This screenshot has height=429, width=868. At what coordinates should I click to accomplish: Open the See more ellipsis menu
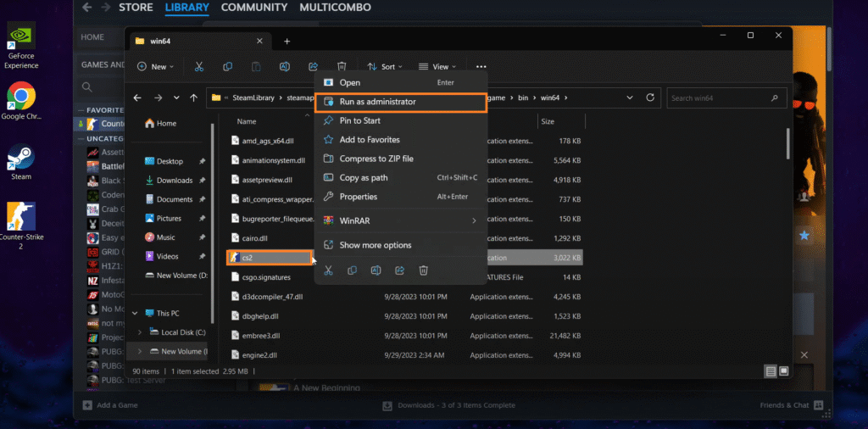[x=481, y=66]
